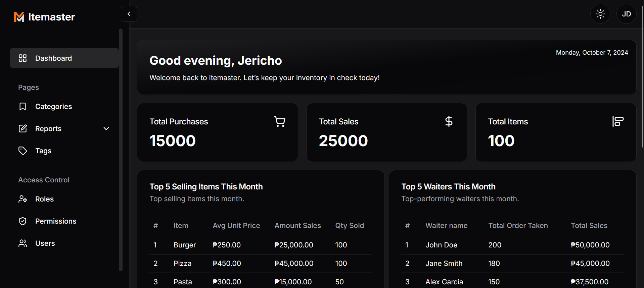Open the Categories page
Image resolution: width=644 pixels, height=288 pixels.
click(53, 107)
